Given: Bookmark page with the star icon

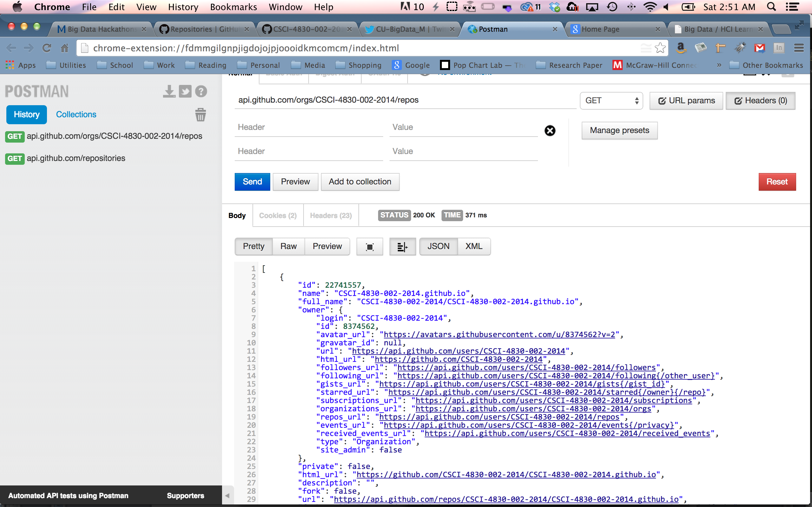Looking at the screenshot, I should tap(660, 48).
